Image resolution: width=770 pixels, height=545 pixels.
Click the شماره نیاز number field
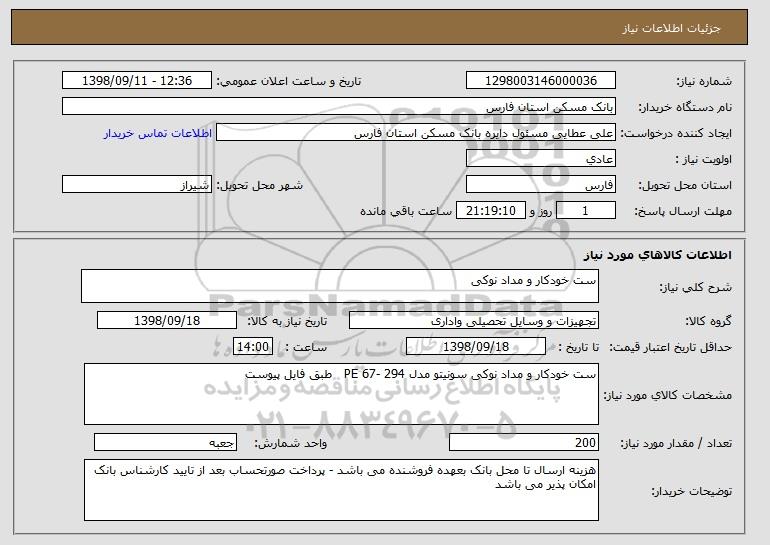[x=541, y=81]
